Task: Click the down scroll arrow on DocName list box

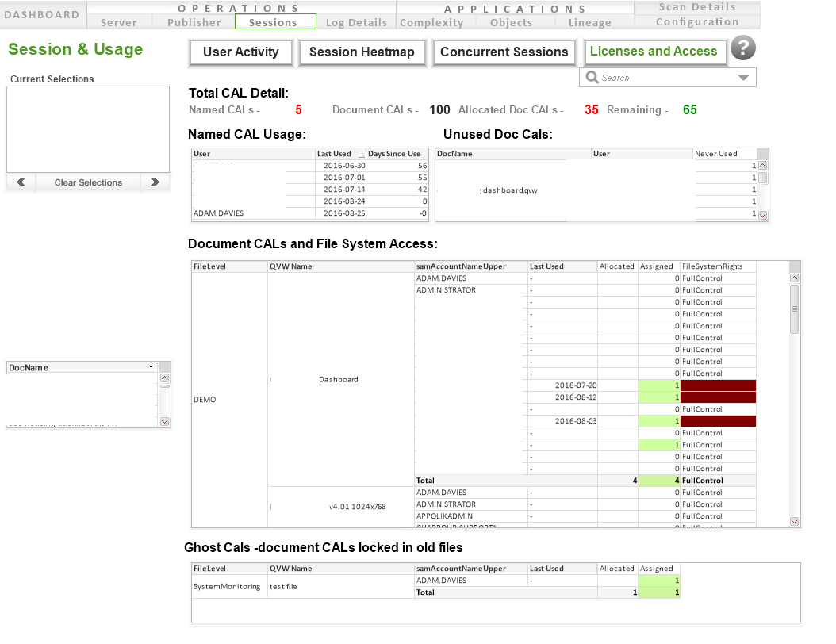Action: click(x=164, y=422)
